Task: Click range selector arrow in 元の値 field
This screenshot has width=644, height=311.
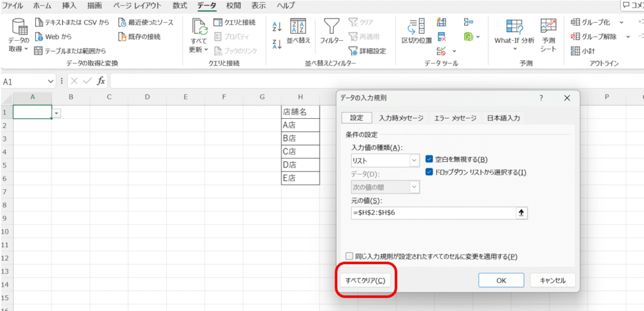Action: 521,213
